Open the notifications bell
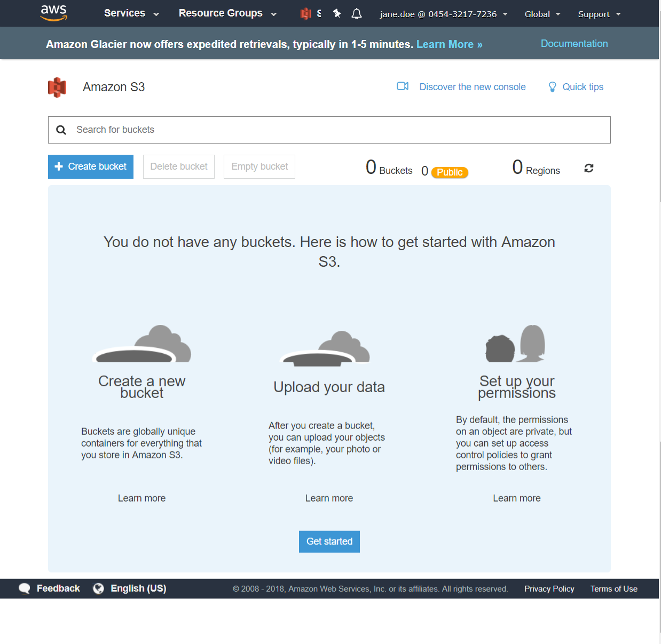Screen dimensions: 661x644 tap(357, 14)
